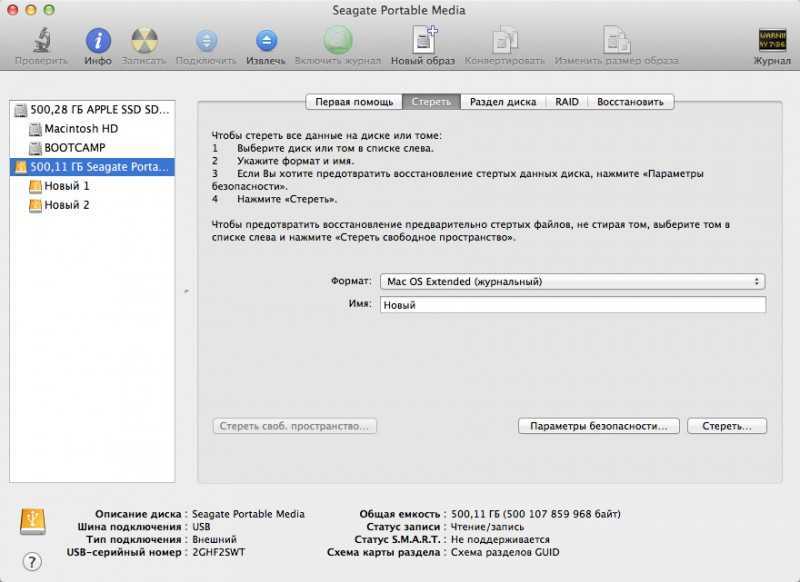The height and width of the screenshot is (582, 800).
Task: Click the Конвертировать toolbar icon
Action: 505,40
